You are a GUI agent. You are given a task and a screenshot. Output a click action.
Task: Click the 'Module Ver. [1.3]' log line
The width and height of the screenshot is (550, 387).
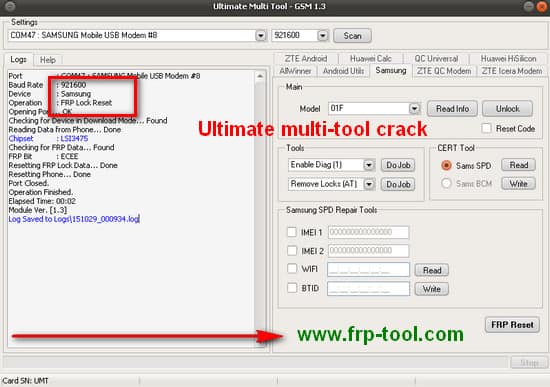coord(38,210)
